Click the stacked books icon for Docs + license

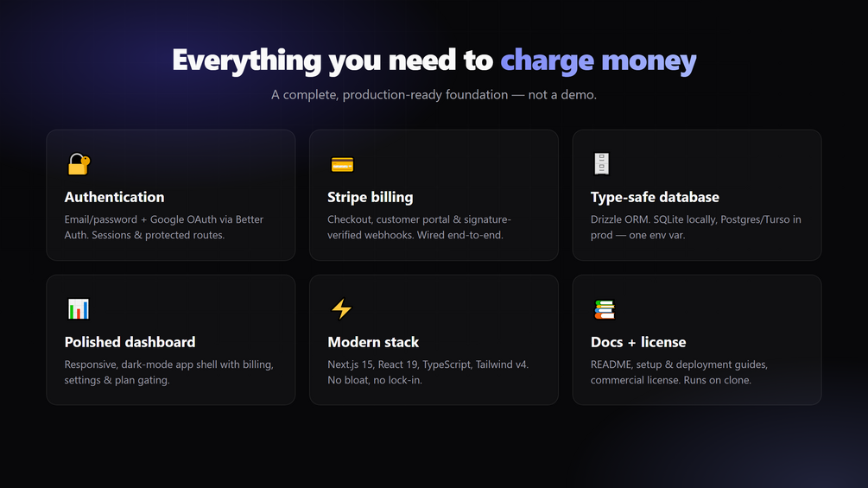click(605, 309)
